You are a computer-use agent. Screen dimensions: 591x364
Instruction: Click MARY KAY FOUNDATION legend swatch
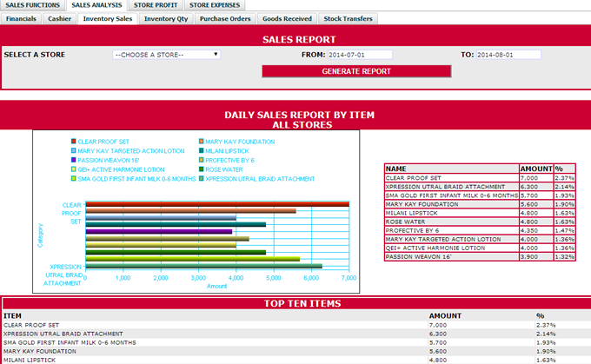202,142
